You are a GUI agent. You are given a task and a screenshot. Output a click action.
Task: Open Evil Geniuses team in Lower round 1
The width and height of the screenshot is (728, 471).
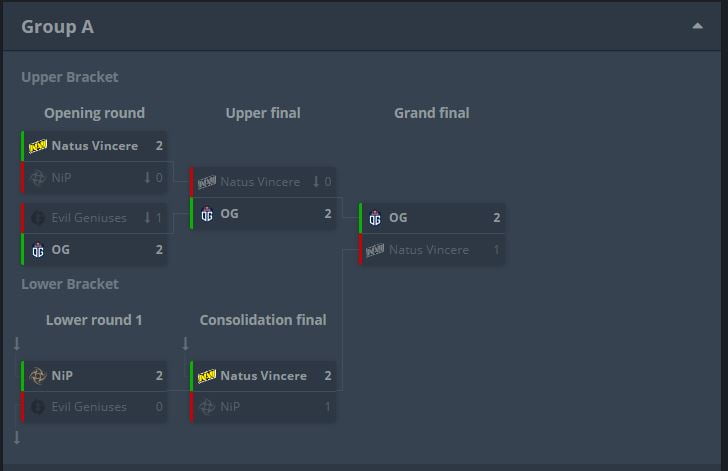pyautogui.click(x=89, y=407)
